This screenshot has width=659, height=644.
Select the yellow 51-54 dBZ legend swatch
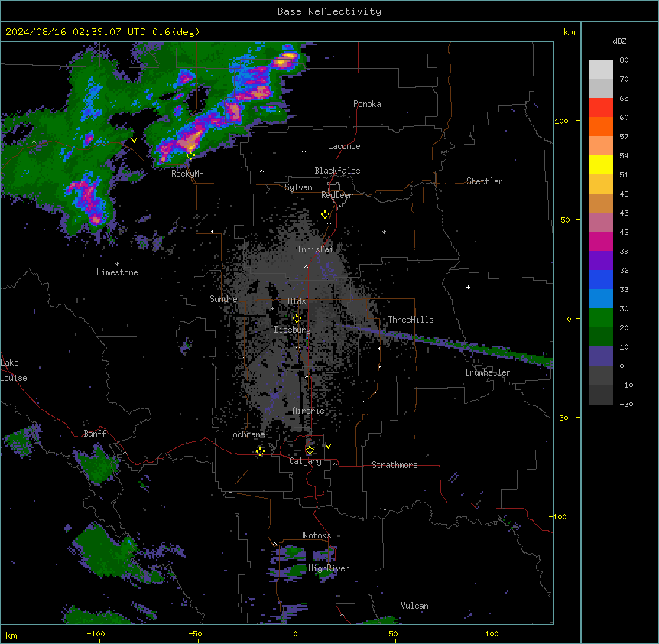601,164
